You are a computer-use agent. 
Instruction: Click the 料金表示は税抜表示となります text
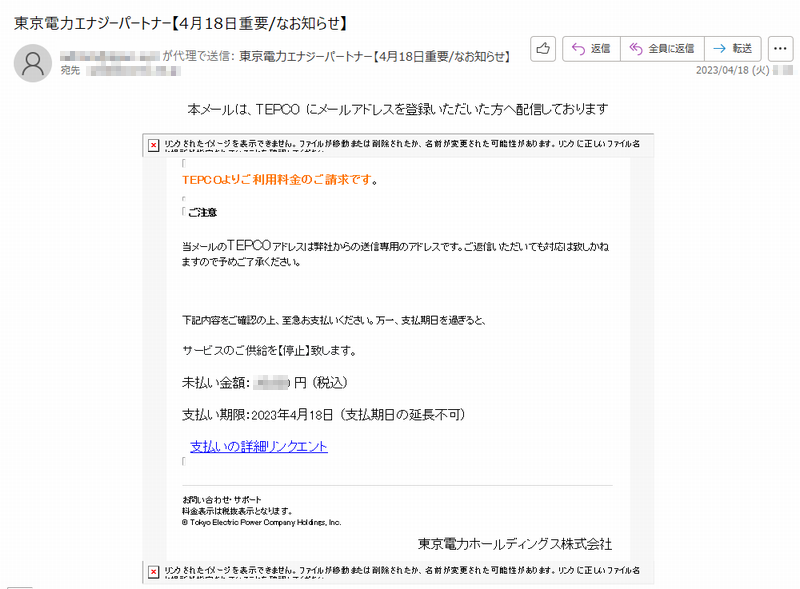[x=237, y=511]
